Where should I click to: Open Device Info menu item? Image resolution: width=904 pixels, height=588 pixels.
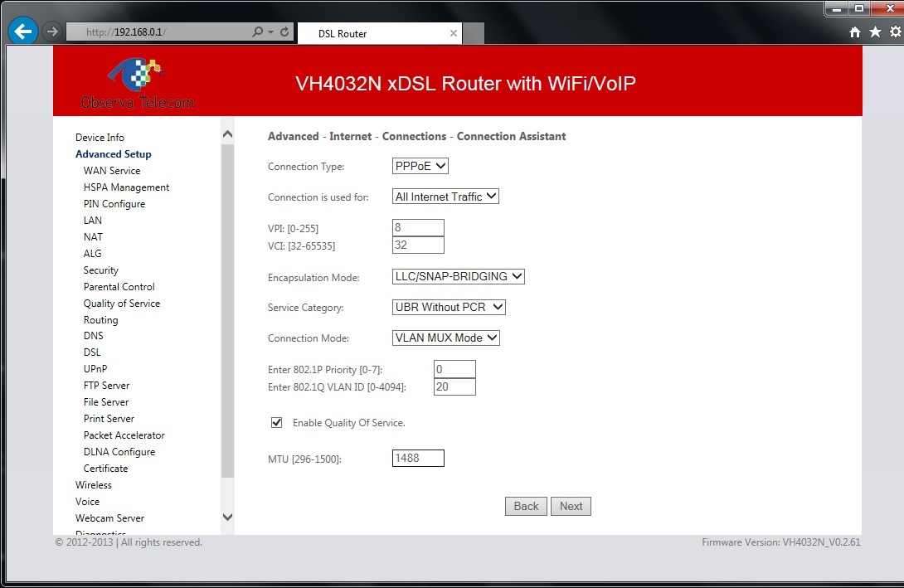[100, 137]
